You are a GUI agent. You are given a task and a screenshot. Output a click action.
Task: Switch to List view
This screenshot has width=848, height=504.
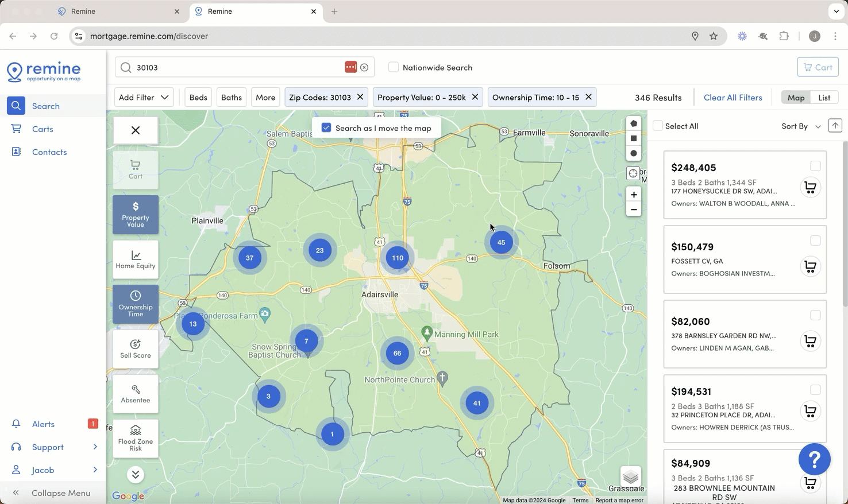(824, 98)
